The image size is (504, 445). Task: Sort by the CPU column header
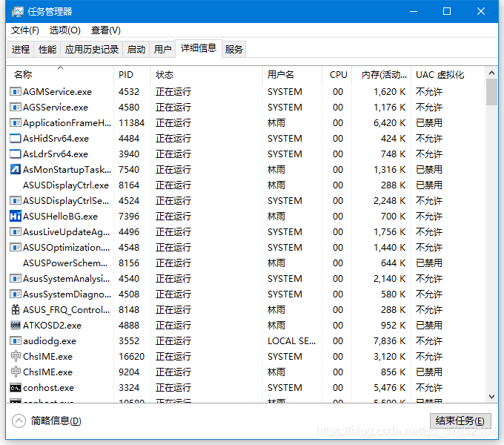(x=336, y=75)
